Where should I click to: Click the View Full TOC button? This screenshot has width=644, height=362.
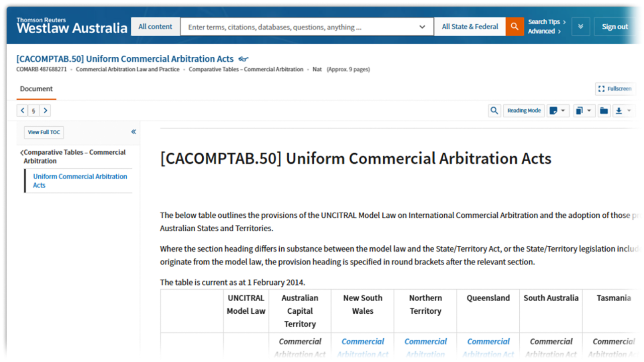[x=44, y=132]
